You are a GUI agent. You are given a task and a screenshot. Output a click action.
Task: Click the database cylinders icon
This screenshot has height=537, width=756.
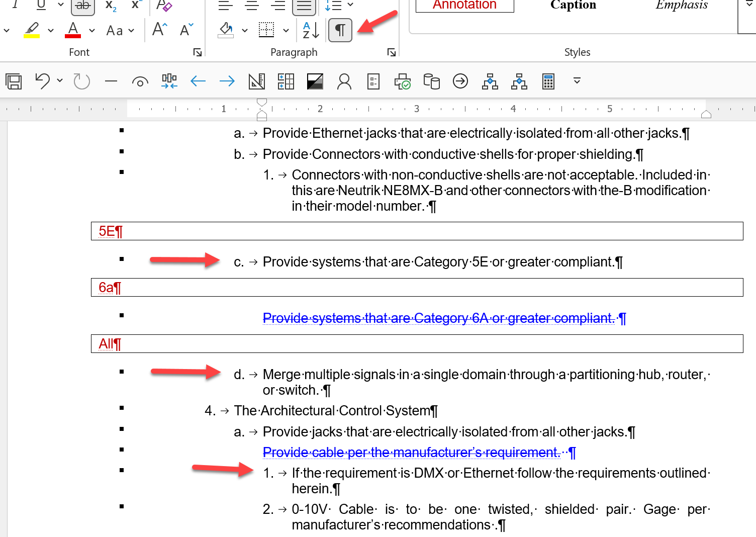click(x=431, y=81)
